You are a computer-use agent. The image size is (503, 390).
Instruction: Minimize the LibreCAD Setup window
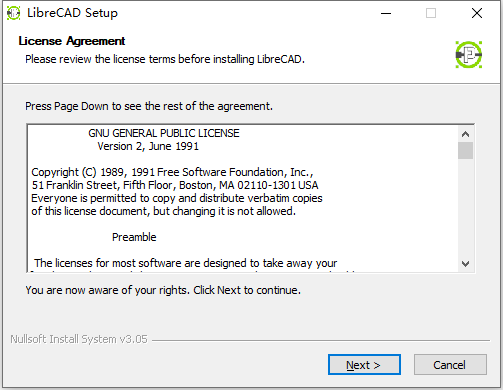[x=386, y=13]
